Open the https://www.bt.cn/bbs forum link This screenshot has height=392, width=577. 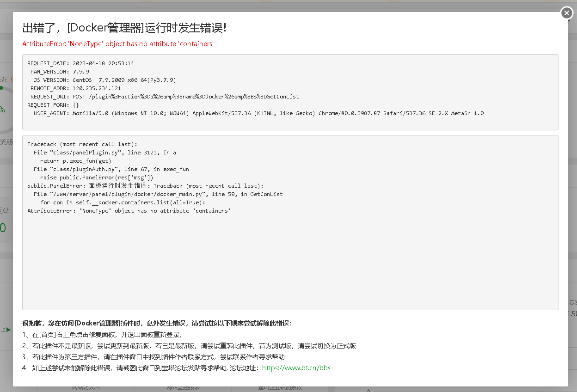[x=296, y=368]
